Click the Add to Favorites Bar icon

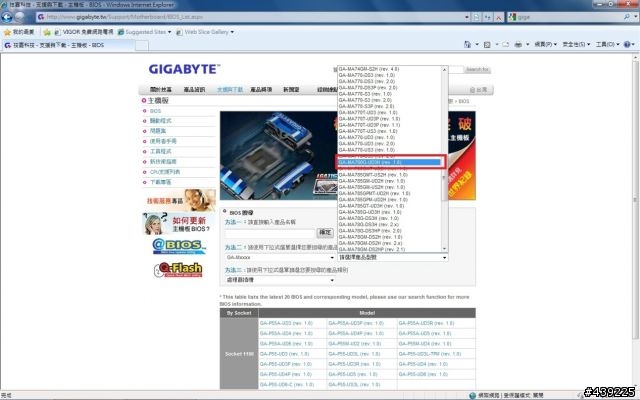click(47, 32)
